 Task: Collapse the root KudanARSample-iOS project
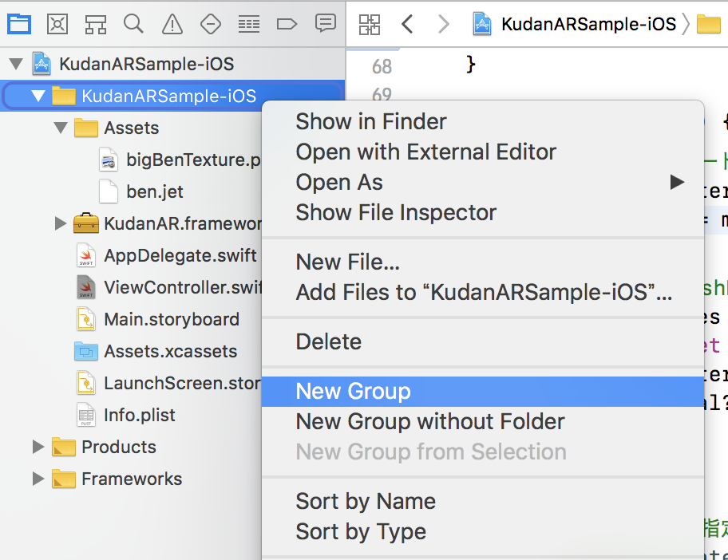16,64
